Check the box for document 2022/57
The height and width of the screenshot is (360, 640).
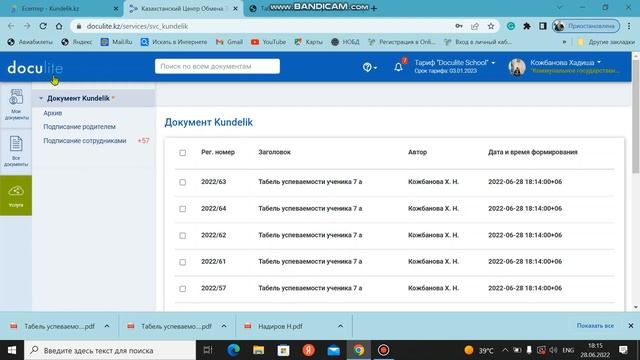click(182, 289)
